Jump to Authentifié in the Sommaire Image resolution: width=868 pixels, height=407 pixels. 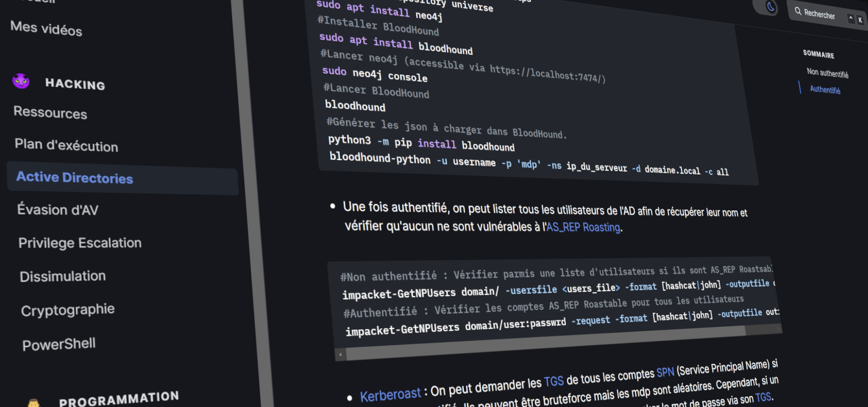[x=825, y=89]
